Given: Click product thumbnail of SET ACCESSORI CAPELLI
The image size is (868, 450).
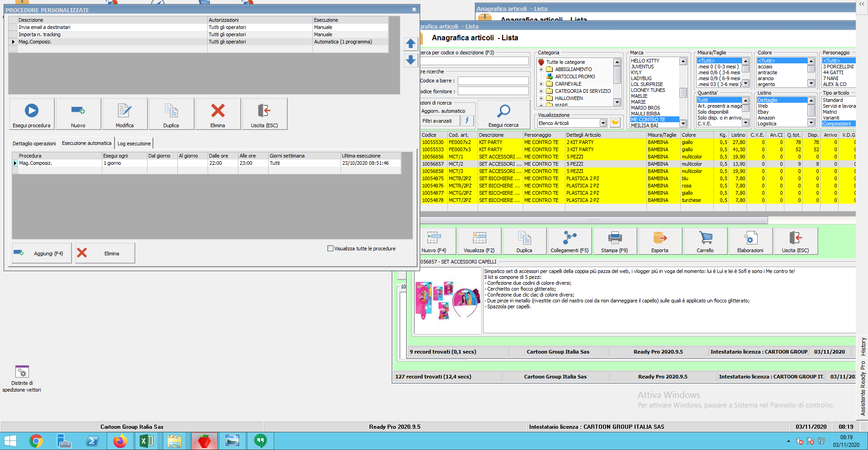Looking at the screenshot, I should point(447,300).
